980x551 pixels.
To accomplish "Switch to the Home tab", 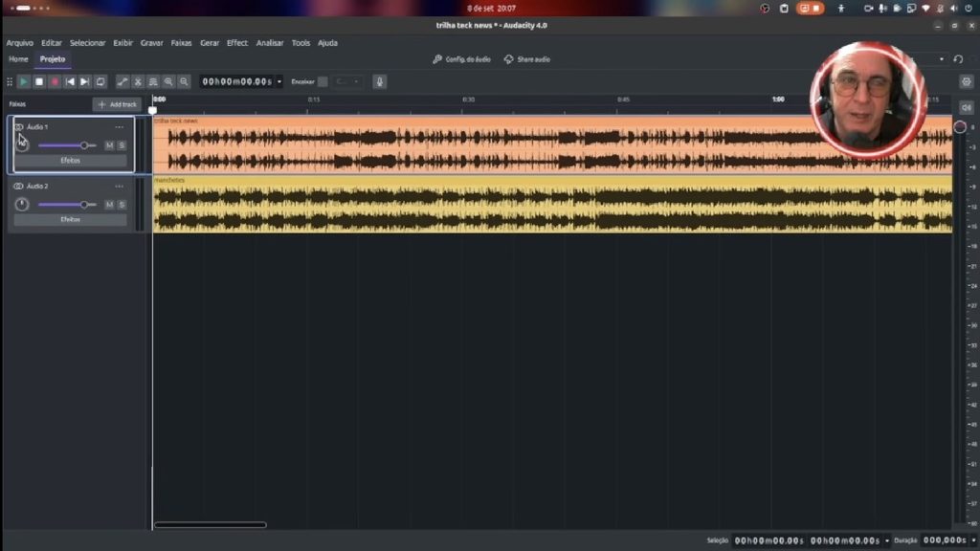I will (19, 59).
